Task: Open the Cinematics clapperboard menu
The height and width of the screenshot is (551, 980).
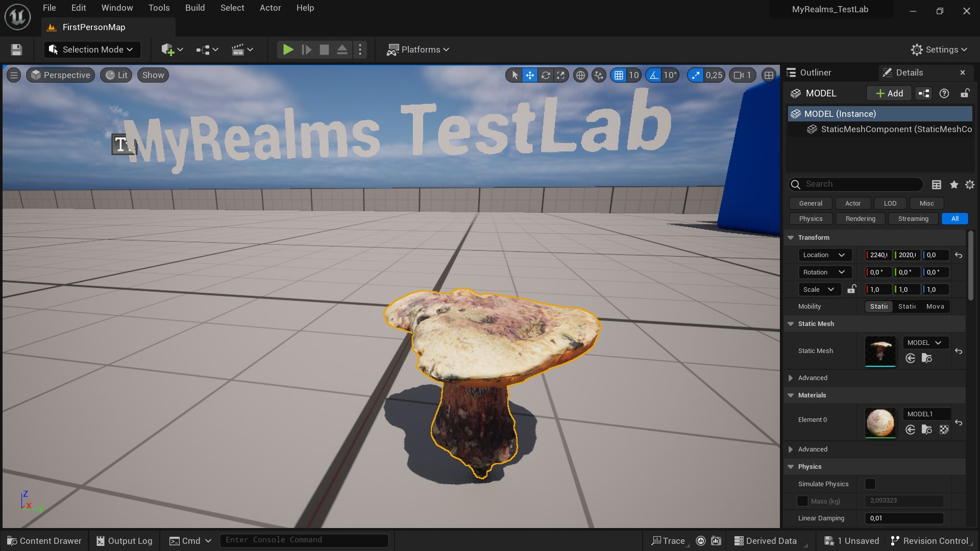Action: click(242, 49)
